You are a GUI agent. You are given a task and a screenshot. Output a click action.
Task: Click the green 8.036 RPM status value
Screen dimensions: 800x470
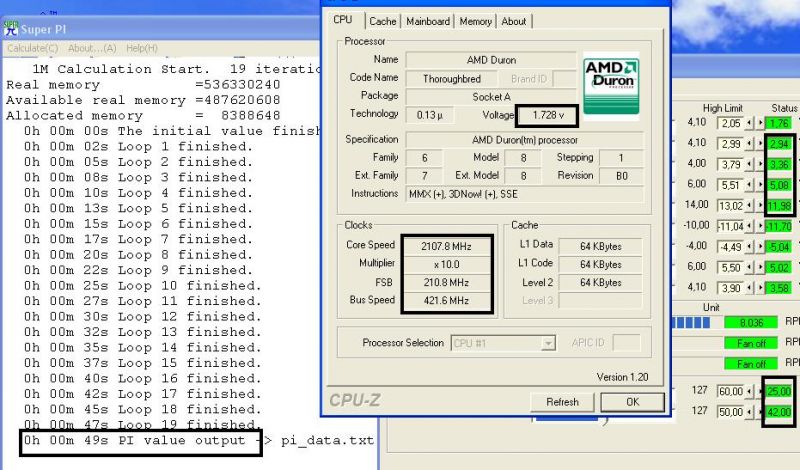point(751,323)
